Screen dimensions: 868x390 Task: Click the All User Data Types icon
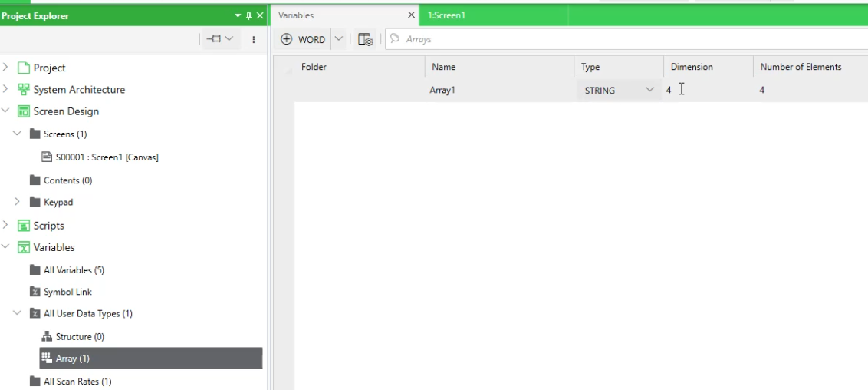point(35,313)
